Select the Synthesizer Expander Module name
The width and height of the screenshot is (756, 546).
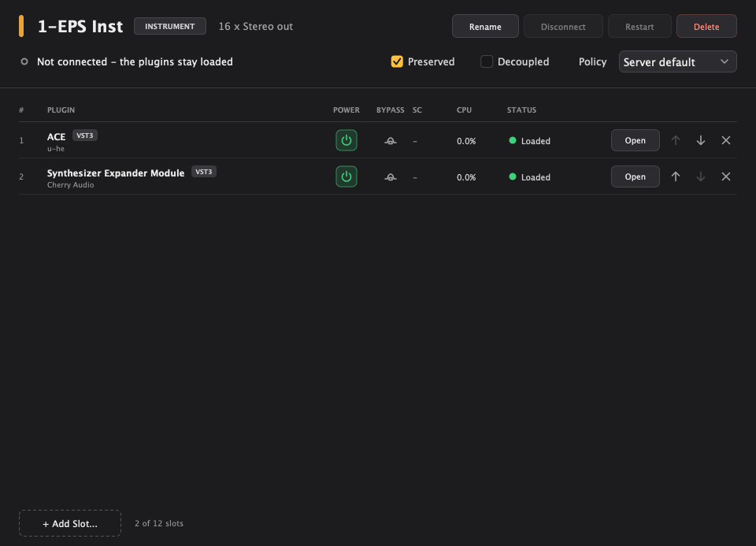116,173
